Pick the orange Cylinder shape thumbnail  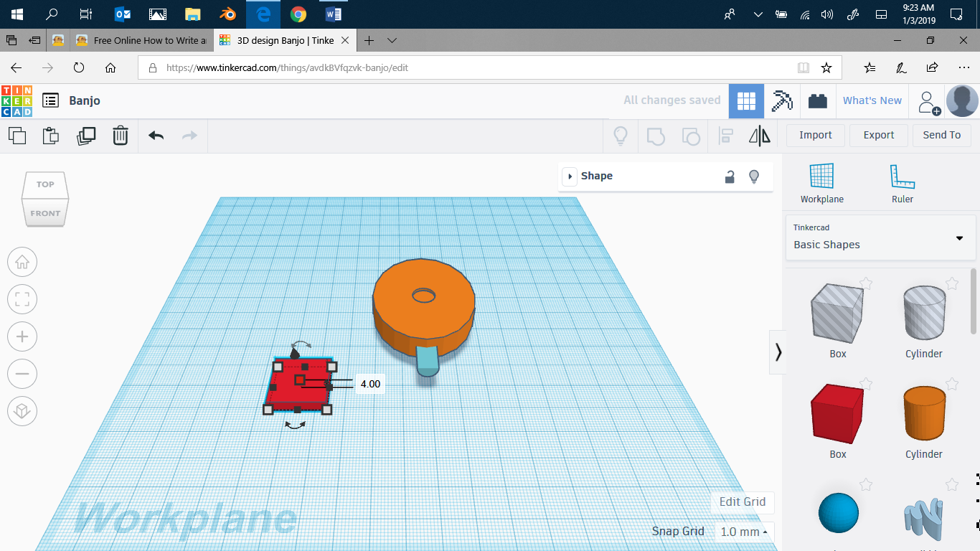[x=924, y=413]
